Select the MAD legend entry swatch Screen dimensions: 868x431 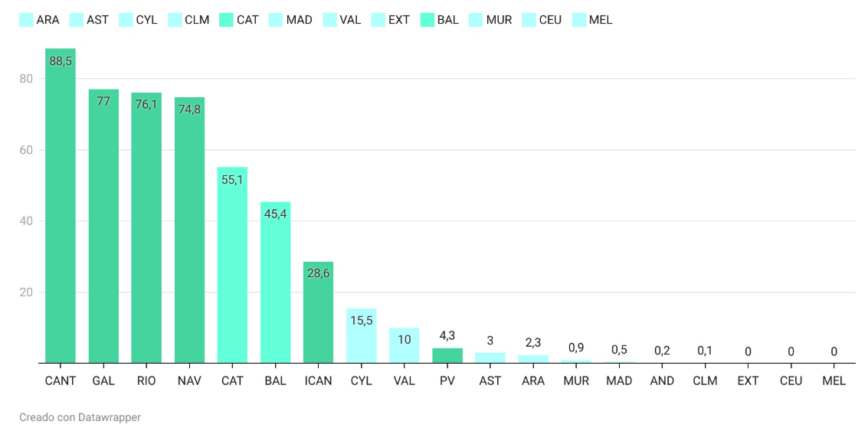pos(277,20)
